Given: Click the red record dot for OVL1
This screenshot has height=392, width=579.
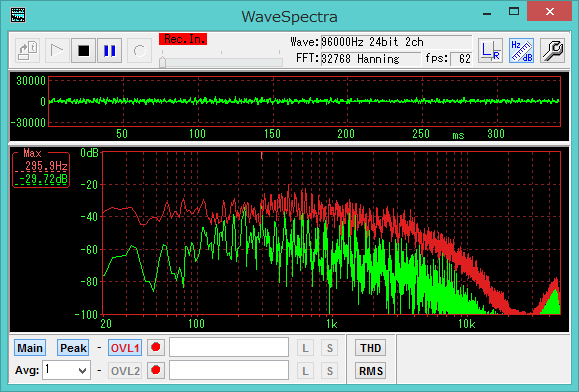Looking at the screenshot, I should (156, 347).
